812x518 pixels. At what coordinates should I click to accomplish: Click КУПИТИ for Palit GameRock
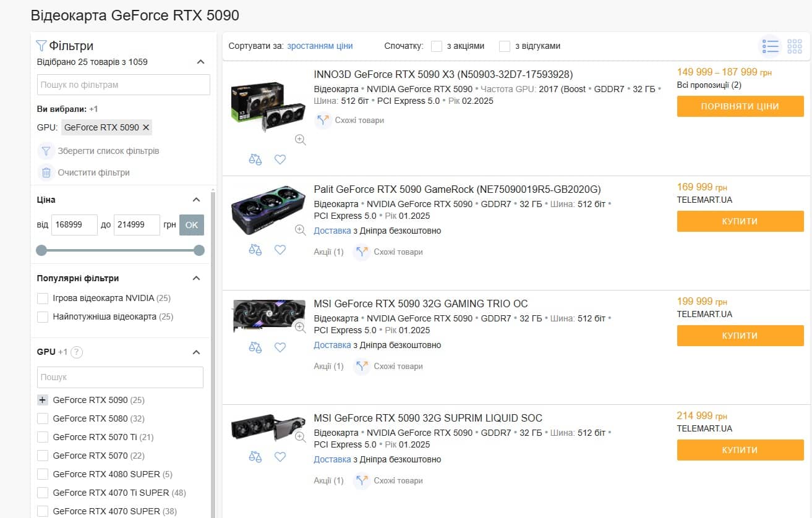740,221
